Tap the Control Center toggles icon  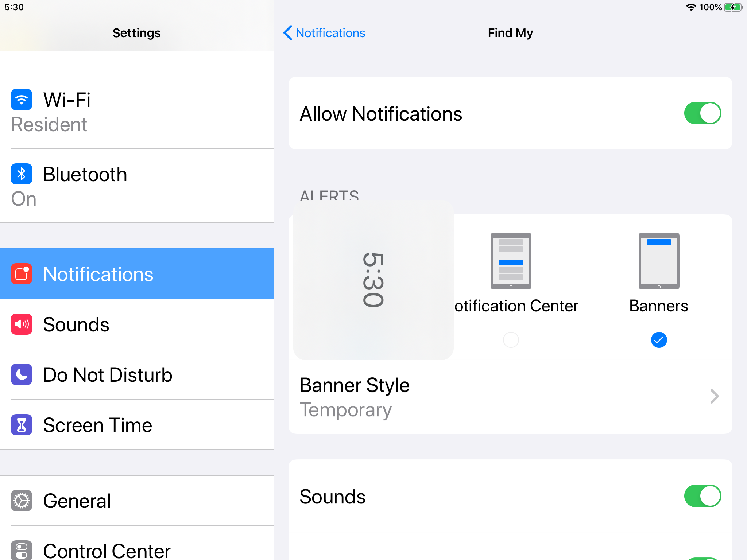[x=22, y=550]
